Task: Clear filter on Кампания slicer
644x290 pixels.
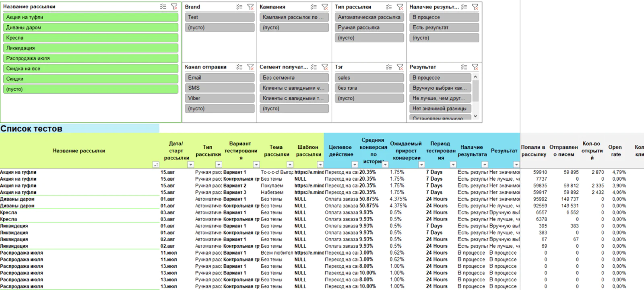Action: tap(325, 7)
